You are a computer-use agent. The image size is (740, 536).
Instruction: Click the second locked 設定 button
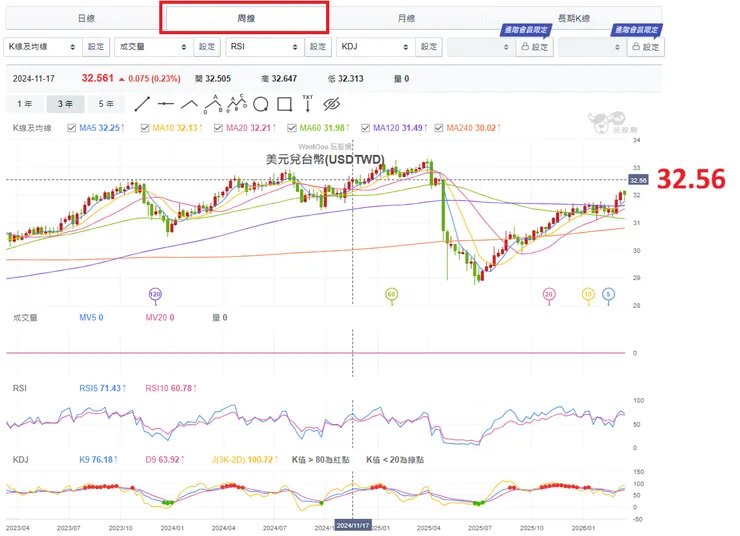click(x=646, y=47)
